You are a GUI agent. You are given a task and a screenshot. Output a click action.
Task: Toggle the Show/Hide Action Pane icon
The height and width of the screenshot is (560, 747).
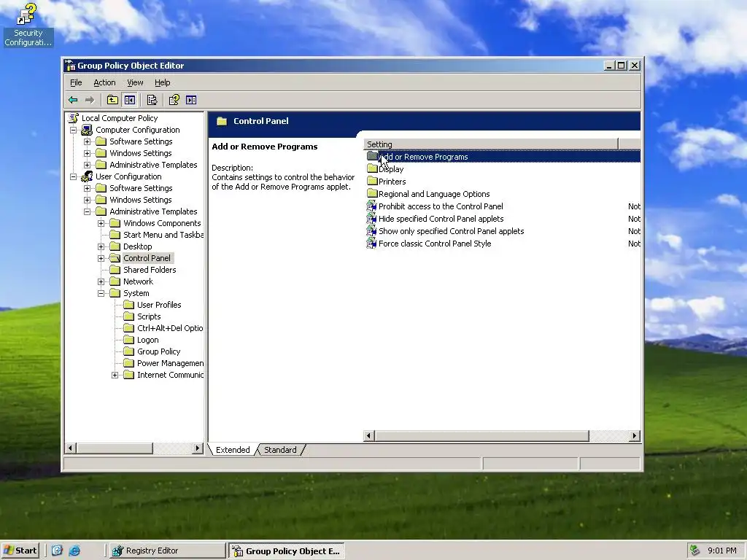191,100
